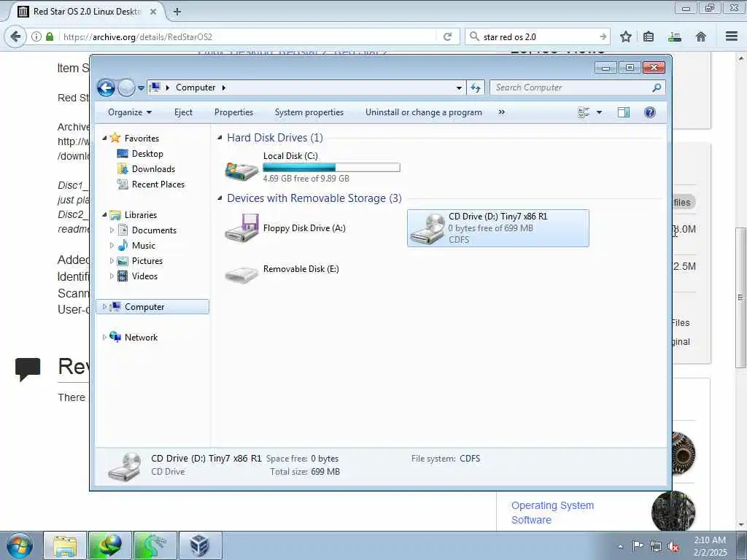
Task: Click the computer icon in address bar
Action: pyautogui.click(x=155, y=87)
